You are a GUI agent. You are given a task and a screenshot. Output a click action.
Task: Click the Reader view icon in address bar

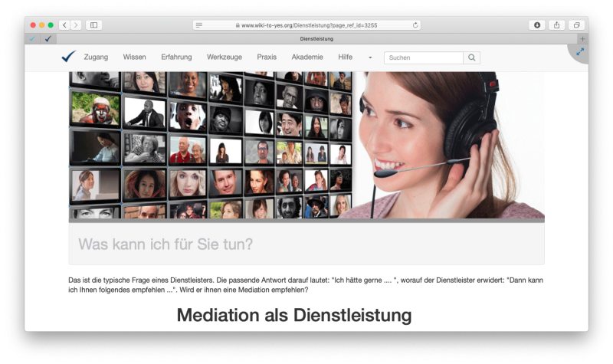[x=199, y=25]
